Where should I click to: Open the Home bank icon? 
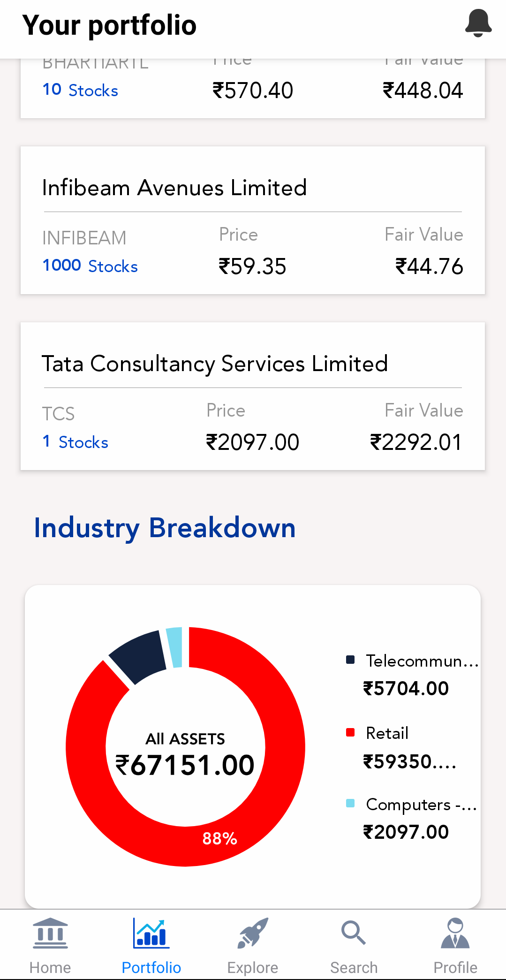point(50,934)
